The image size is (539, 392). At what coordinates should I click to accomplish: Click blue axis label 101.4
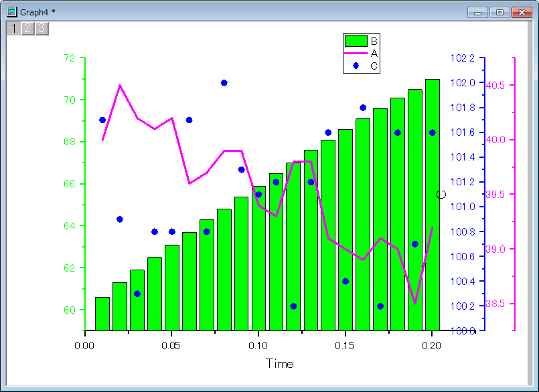463,157
